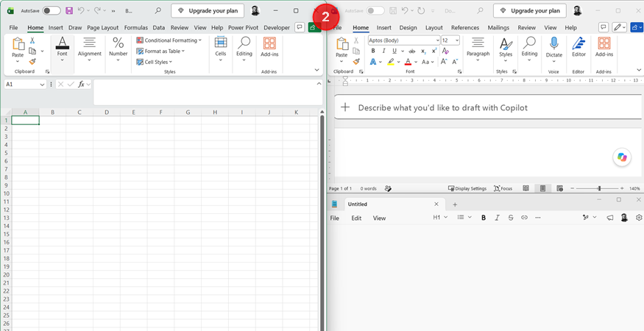Apply strikethrough in the Notepad toolbar
This screenshot has height=331, width=644.
[x=511, y=218]
